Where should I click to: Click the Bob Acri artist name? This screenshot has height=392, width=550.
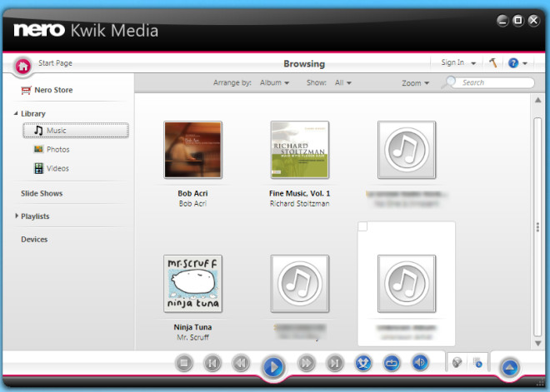[x=192, y=204]
